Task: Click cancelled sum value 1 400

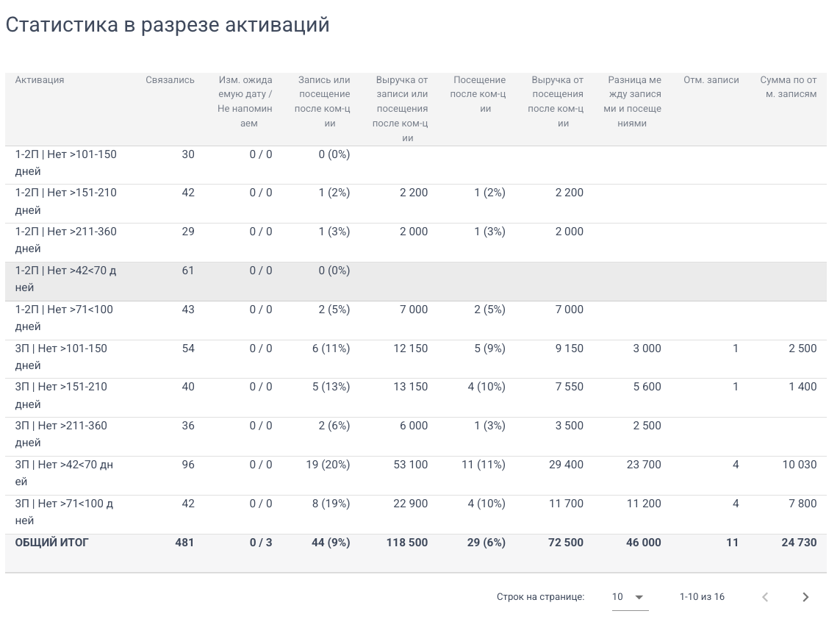Action: pos(803,387)
